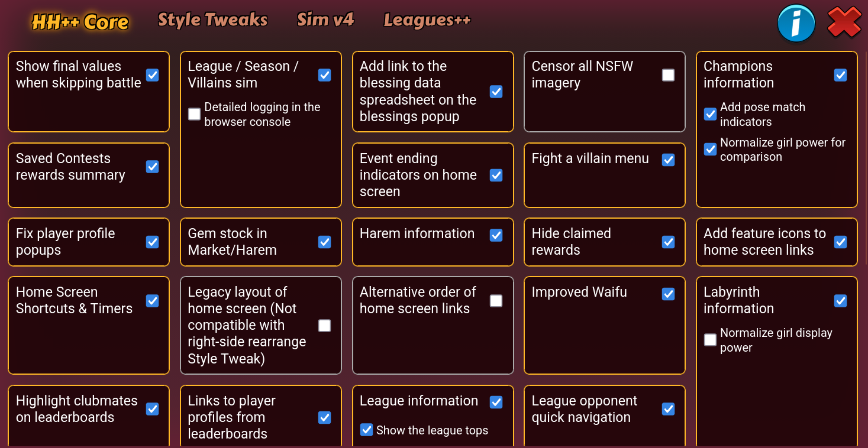Screen dimensions: 868x448
Task: Enable Normalize girl display power option
Action: coord(710,340)
